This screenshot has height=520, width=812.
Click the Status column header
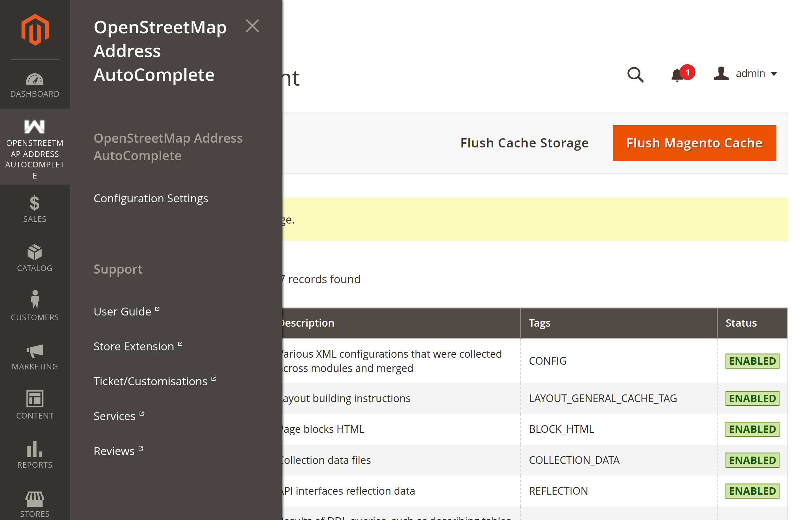point(752,323)
